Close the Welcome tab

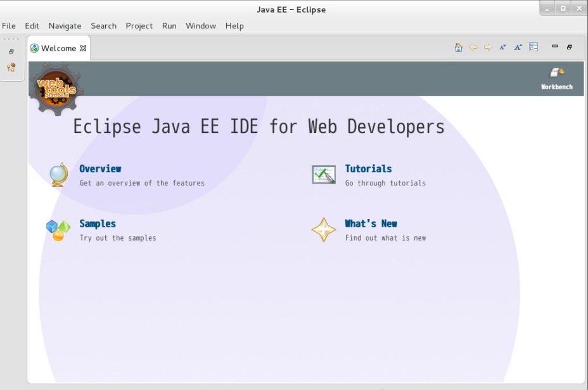(83, 48)
